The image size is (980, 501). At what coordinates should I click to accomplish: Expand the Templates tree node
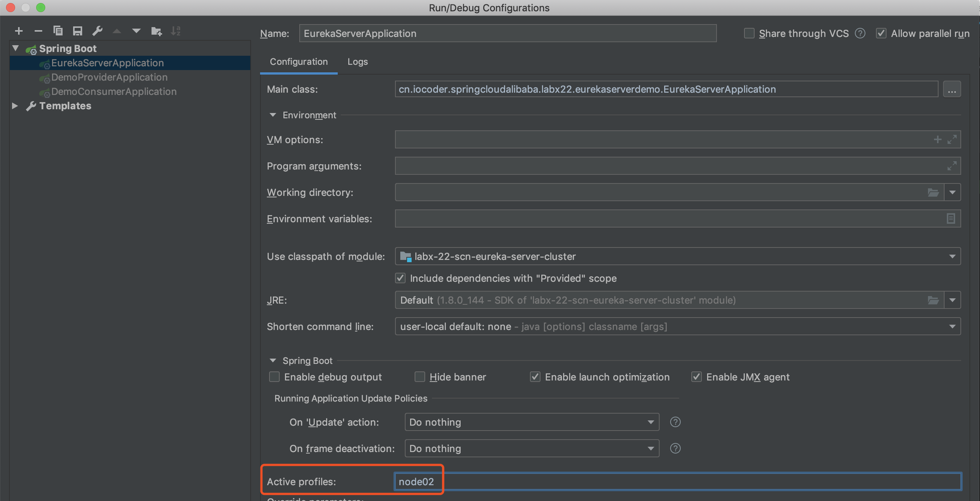15,106
